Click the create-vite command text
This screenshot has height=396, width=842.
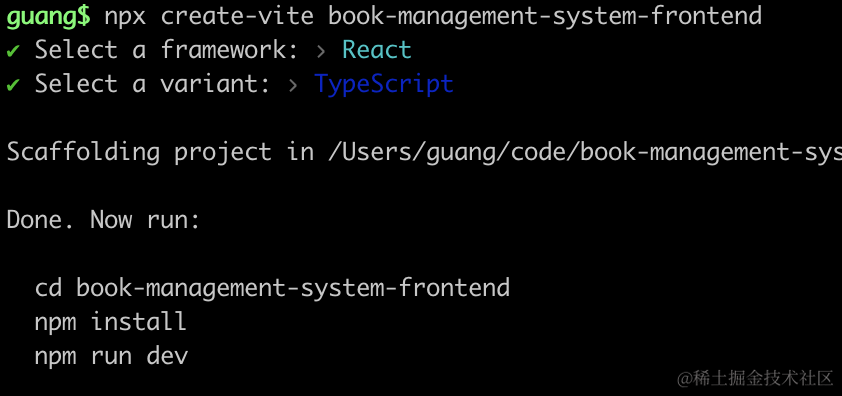(237, 16)
